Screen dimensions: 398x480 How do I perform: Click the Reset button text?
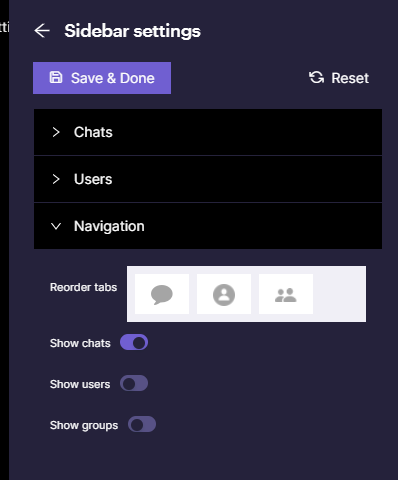coord(350,78)
